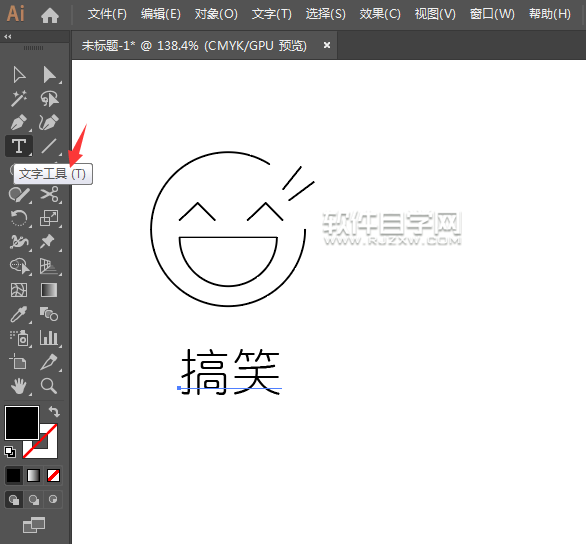Open the 帮助(H) menu
Screen dimensions: 586x544
click(x=550, y=14)
